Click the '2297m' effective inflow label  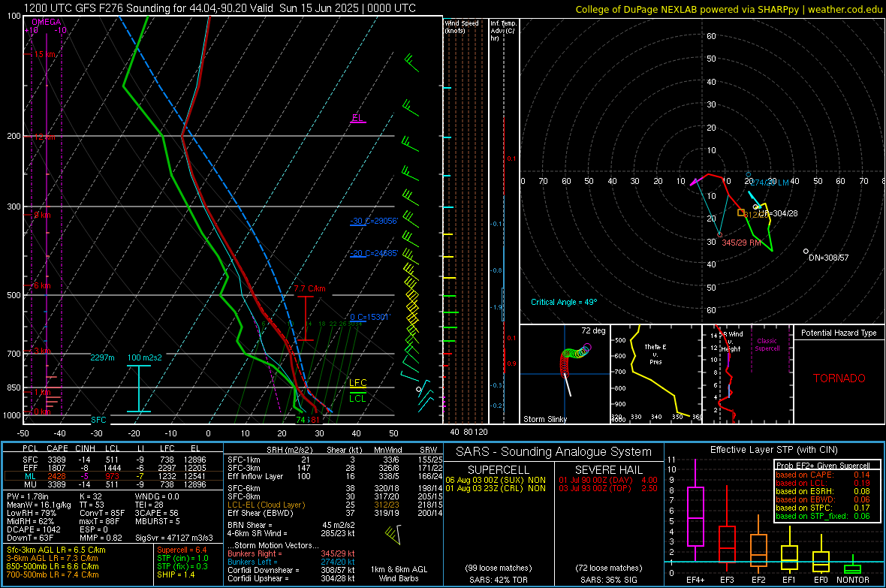(102, 358)
